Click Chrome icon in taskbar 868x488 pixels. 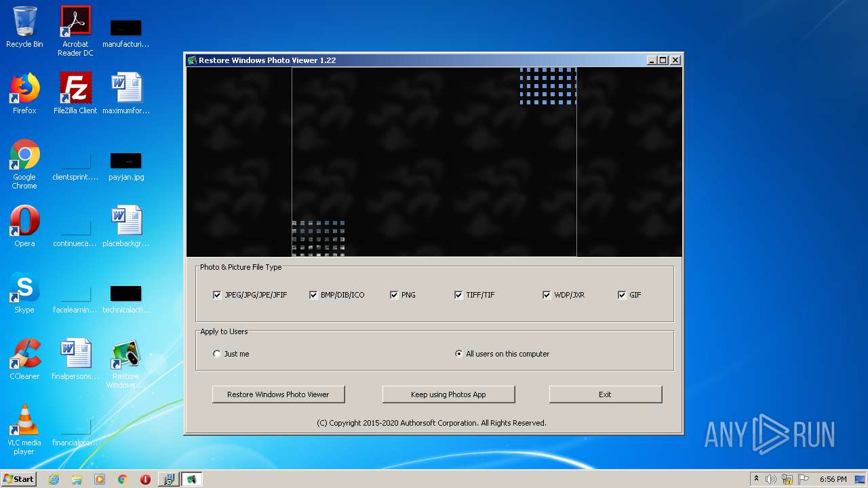pyautogui.click(x=123, y=479)
